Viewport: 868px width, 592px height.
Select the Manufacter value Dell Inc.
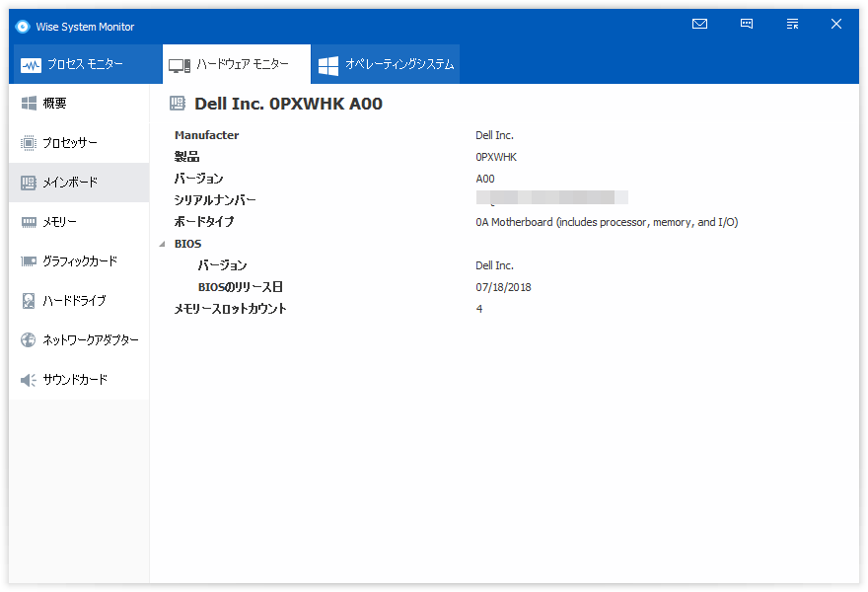pyautogui.click(x=494, y=135)
